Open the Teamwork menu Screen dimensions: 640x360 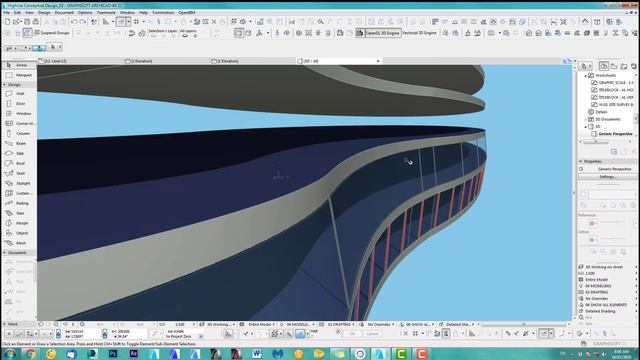pyautogui.click(x=106, y=13)
